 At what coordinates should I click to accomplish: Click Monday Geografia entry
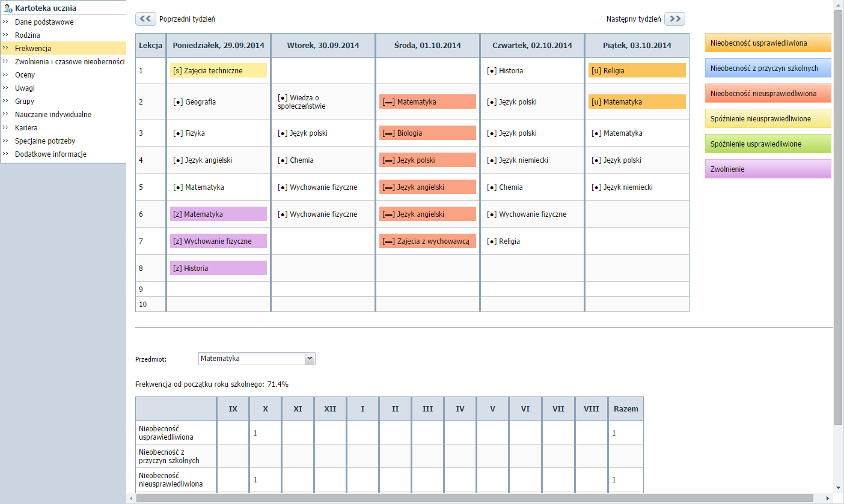(194, 102)
